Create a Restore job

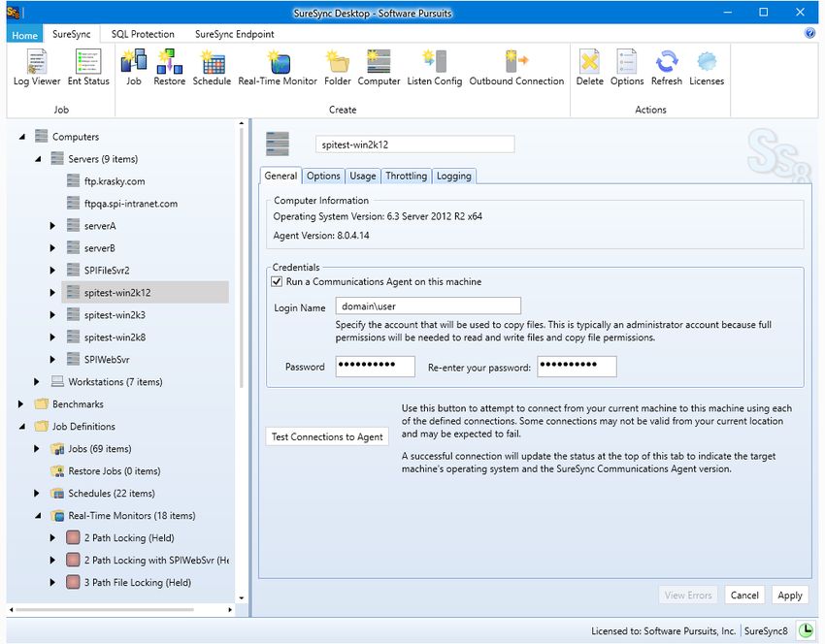[170, 67]
